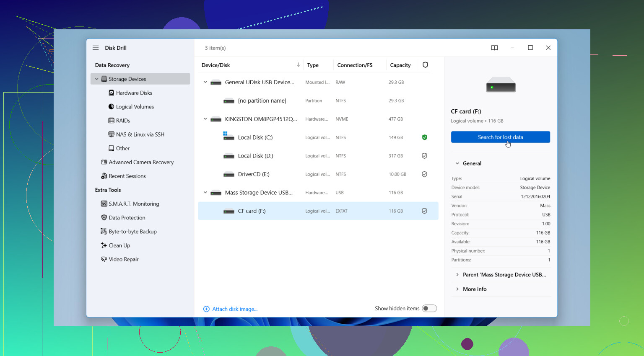The image size is (644, 356).
Task: Click the Storage Devices drive icon
Action: 104,79
